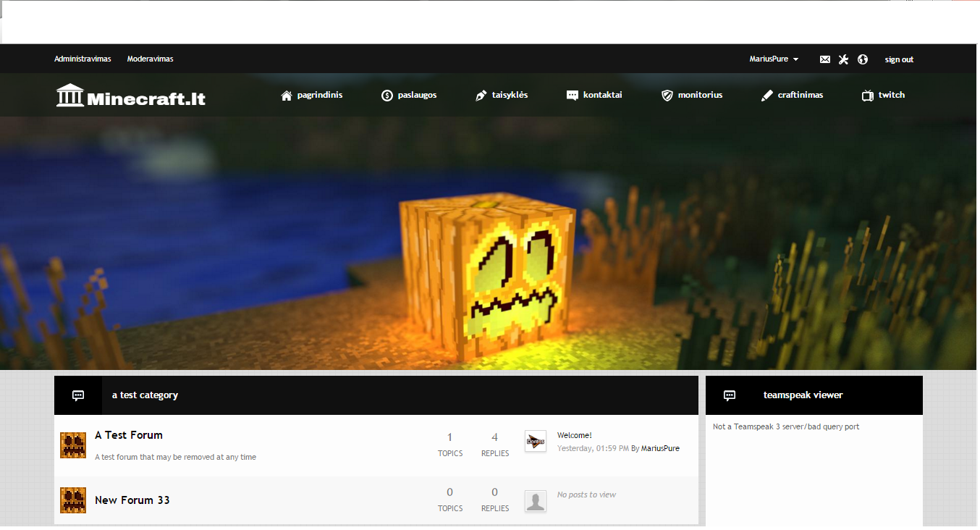
Task: Click the blank avatar in New Forum 33 row
Action: click(x=536, y=501)
